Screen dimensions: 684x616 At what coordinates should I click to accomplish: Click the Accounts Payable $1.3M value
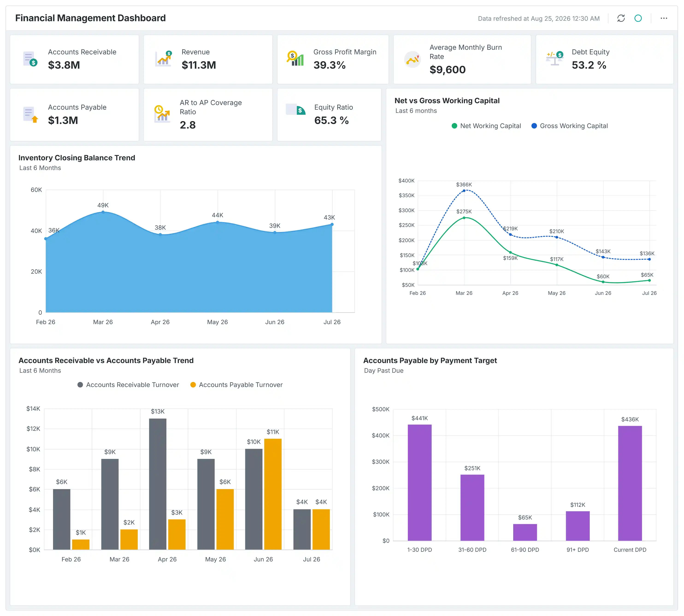63,120
